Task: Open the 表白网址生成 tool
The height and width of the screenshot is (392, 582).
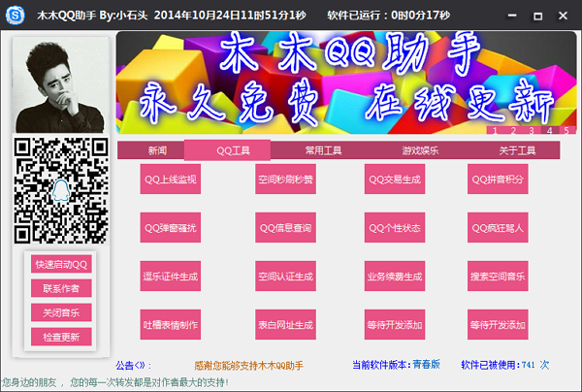Action: click(285, 325)
